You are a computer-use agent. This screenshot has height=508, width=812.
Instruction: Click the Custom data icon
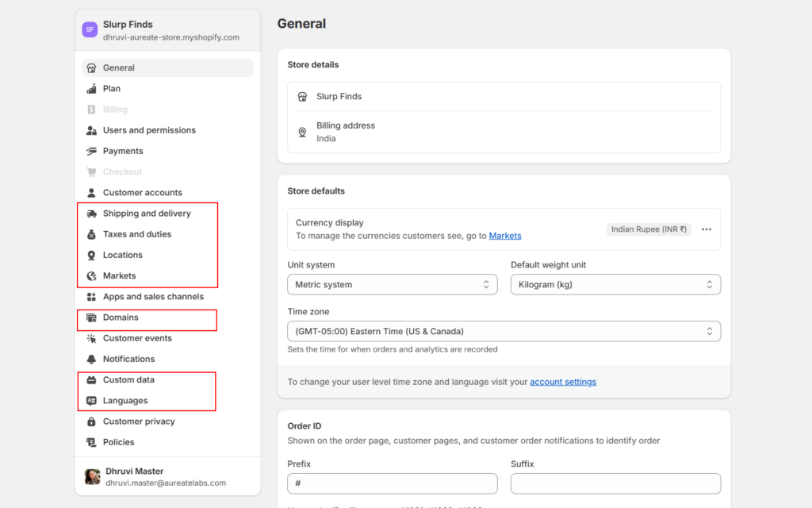[x=92, y=380]
